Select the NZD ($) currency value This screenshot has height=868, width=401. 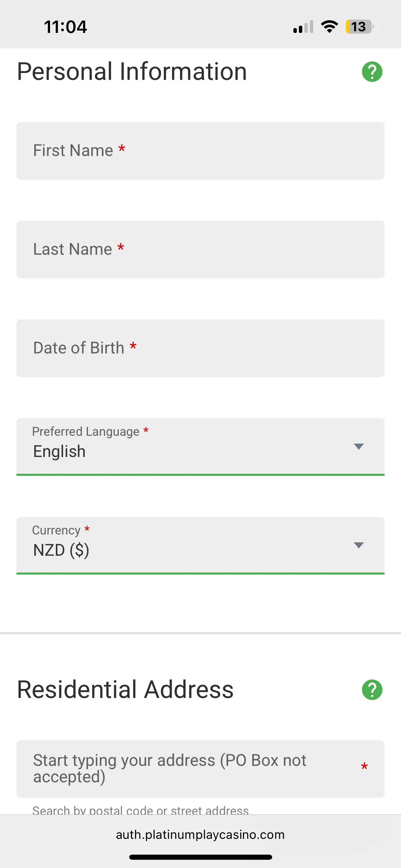pyautogui.click(x=61, y=550)
